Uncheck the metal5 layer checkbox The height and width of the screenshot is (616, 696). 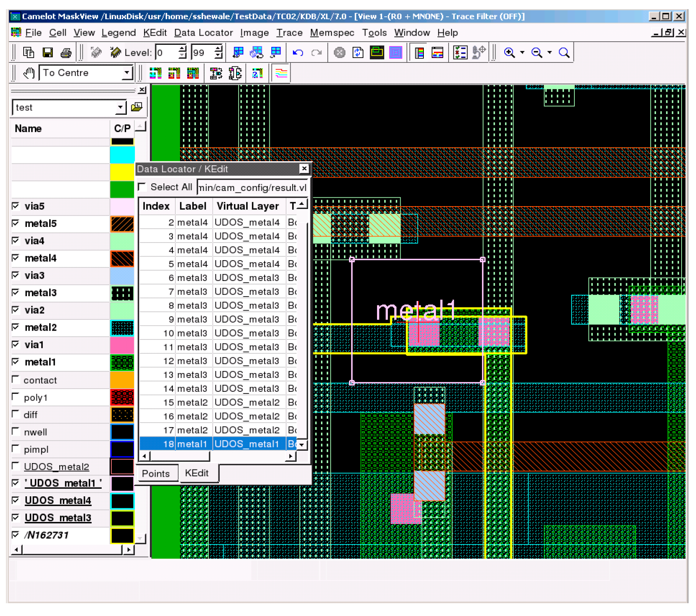[16, 223]
